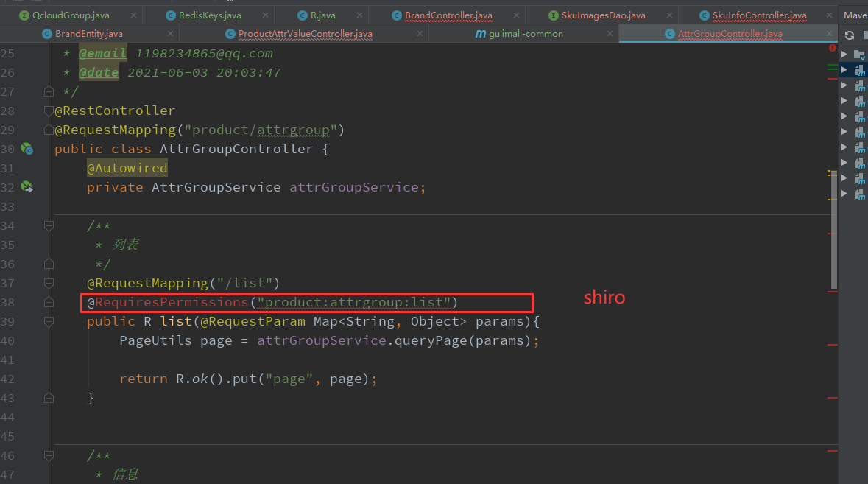Image resolution: width=868 pixels, height=484 pixels.
Task: Collapse the comment block at line 46
Action: pyautogui.click(x=49, y=456)
